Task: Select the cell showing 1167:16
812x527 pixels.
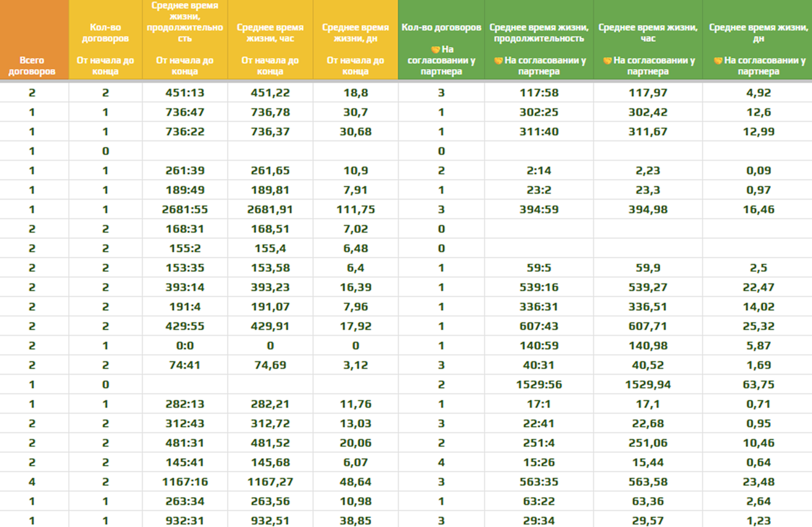Action: pos(184,482)
